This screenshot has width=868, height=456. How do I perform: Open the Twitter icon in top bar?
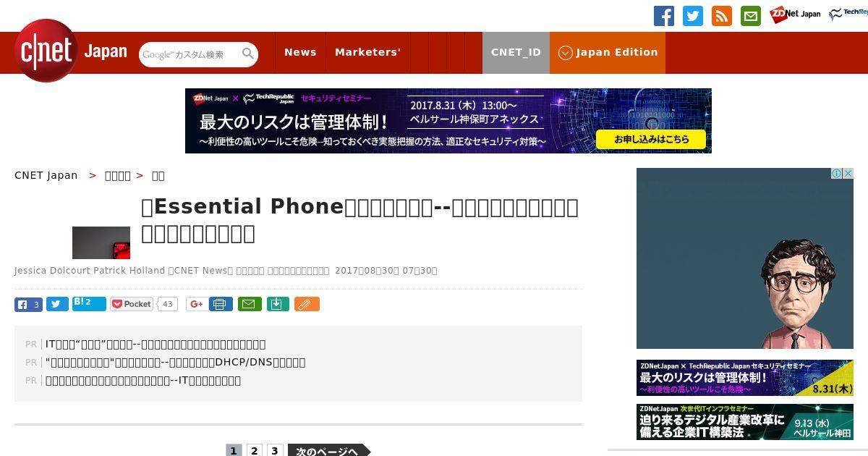693,16
